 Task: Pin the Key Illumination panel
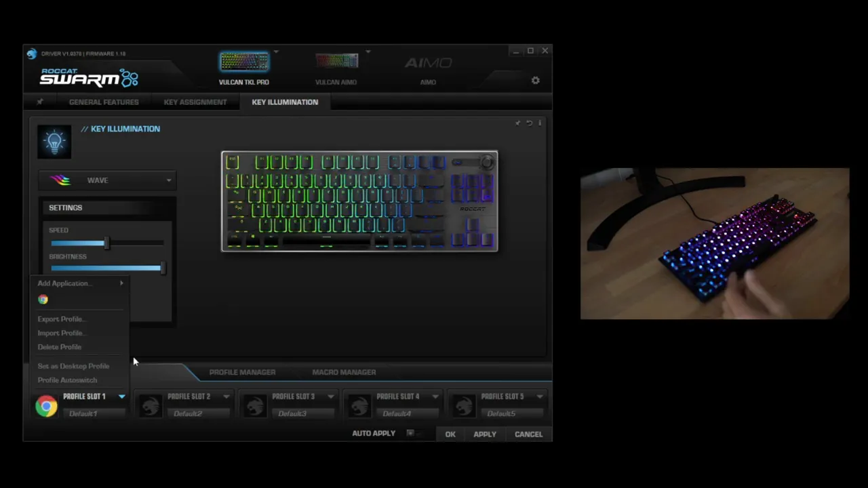click(x=518, y=123)
